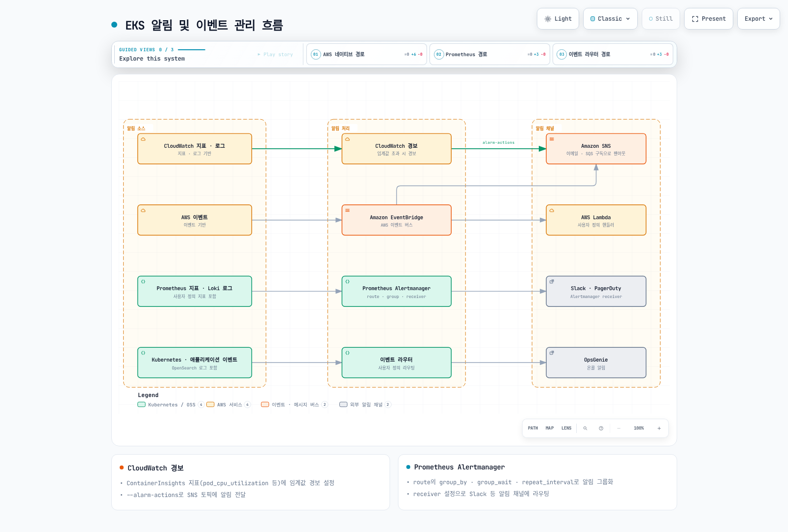Switch to LENS mode
This screenshot has width=788, height=532.
coord(566,429)
